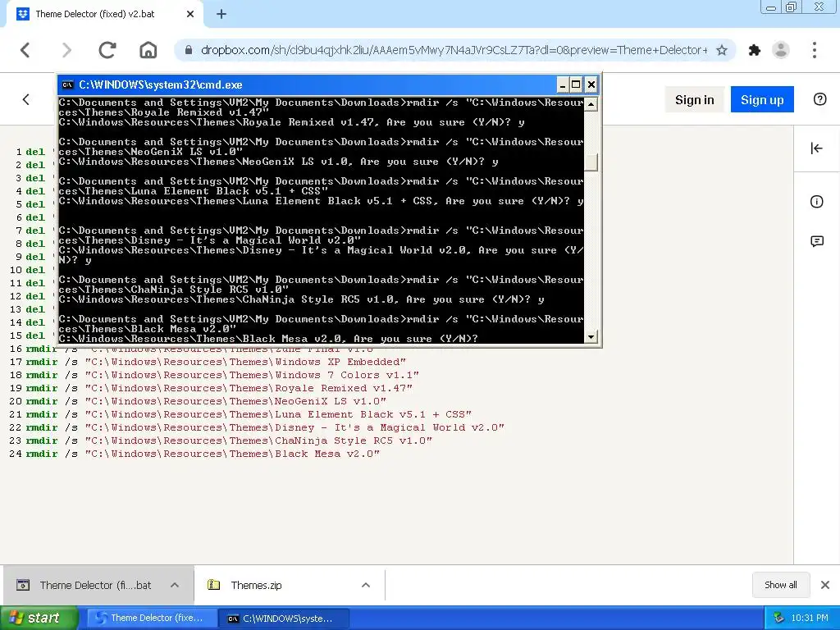This screenshot has width=840, height=630.
Task: Minimize the cmd.exe window
Action: 563,84
